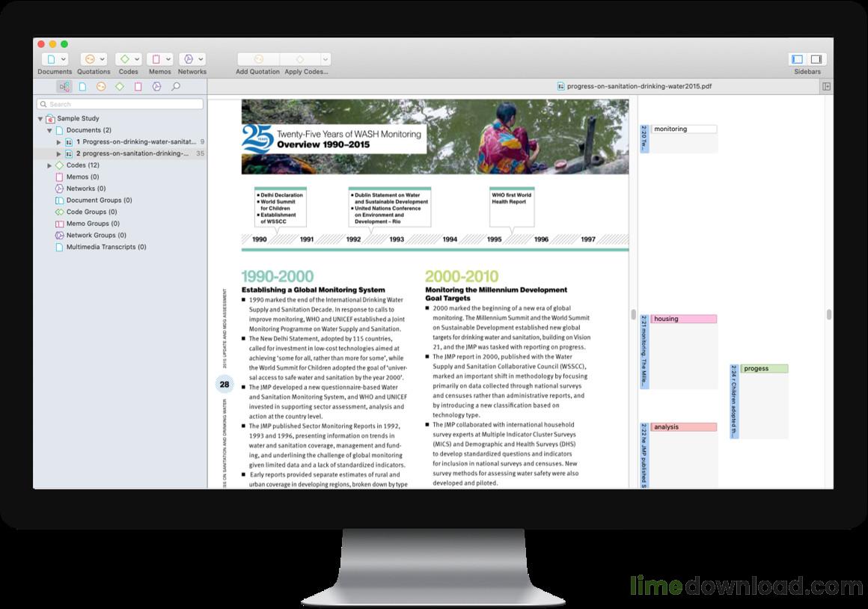Click the Quotations toolbar icon
The width and height of the screenshot is (868, 609).
coord(90,59)
